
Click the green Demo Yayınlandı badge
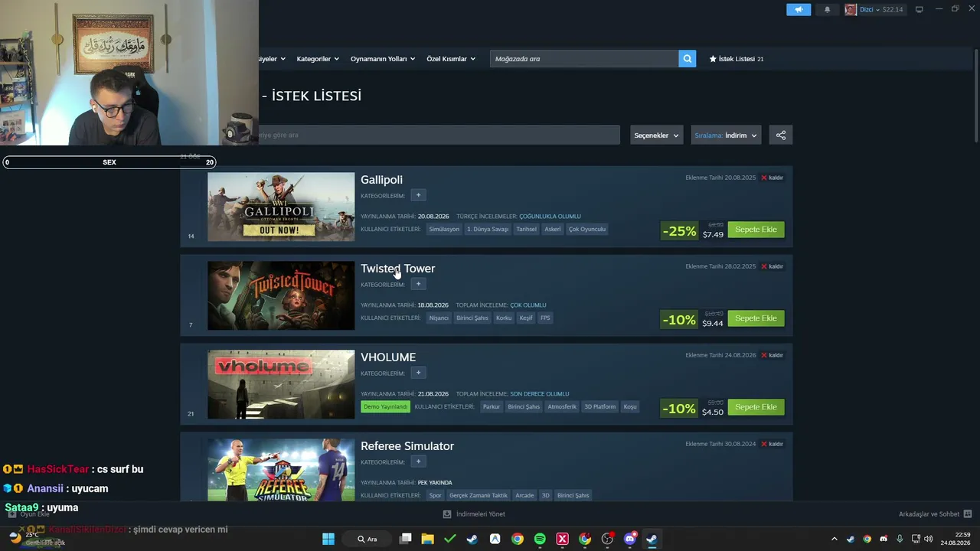click(x=386, y=406)
